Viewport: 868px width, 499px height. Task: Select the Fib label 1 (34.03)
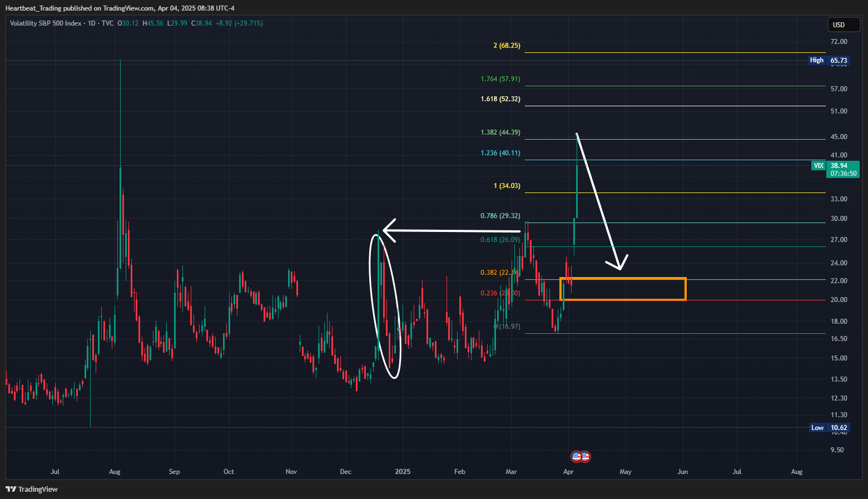point(507,186)
